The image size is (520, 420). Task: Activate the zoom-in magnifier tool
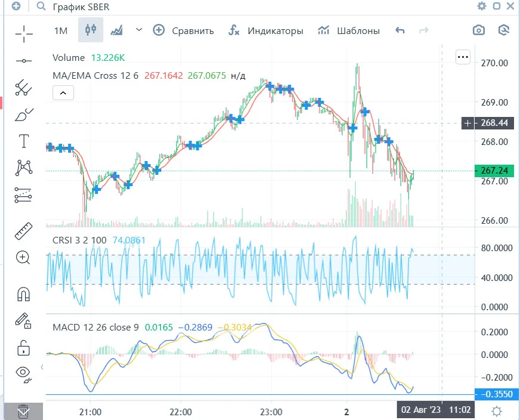pyautogui.click(x=23, y=258)
